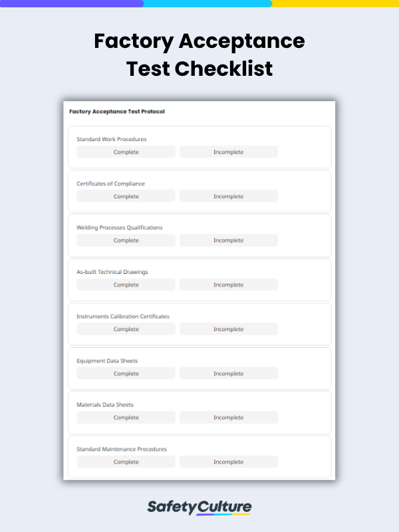Mark Instruments Calibration Certificates Complete

[x=125, y=329]
